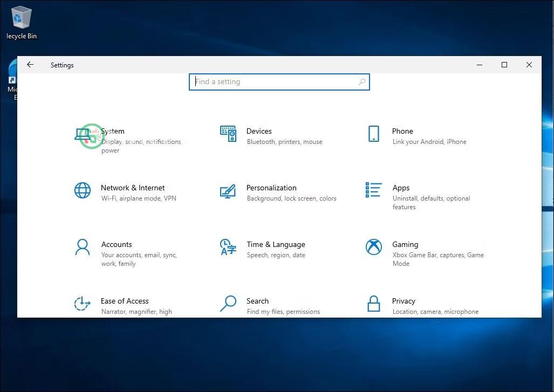Open the Apps list icon
Screen dimensions: 554x392
[373, 190]
